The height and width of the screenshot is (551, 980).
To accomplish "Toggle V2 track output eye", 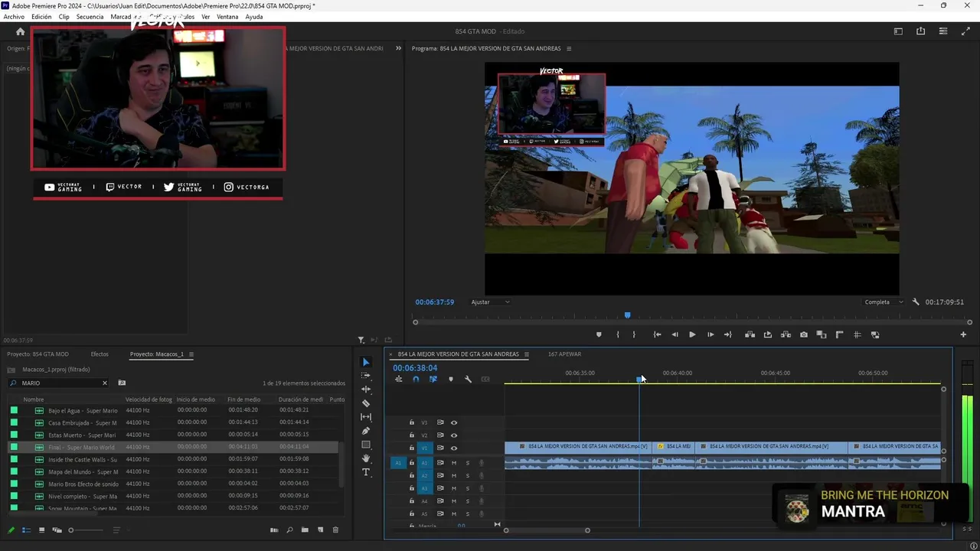I will (454, 435).
